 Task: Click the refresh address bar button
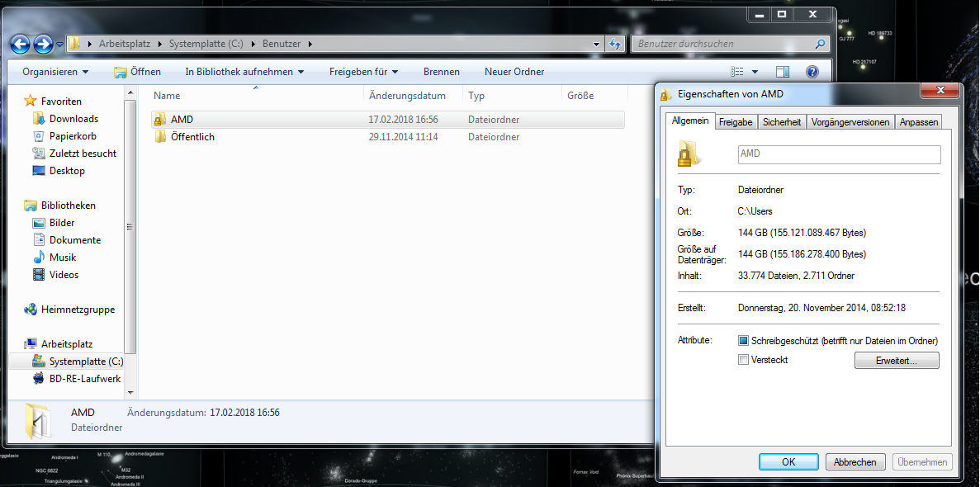(x=615, y=44)
